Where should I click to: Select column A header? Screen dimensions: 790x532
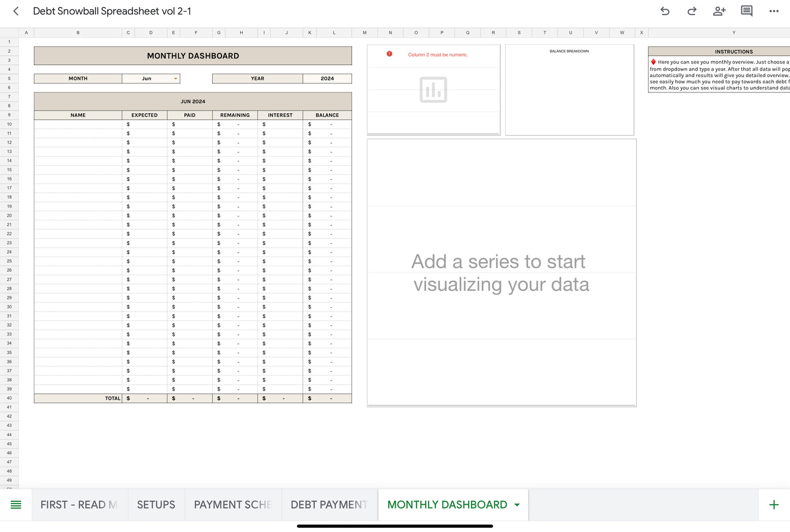coord(26,33)
